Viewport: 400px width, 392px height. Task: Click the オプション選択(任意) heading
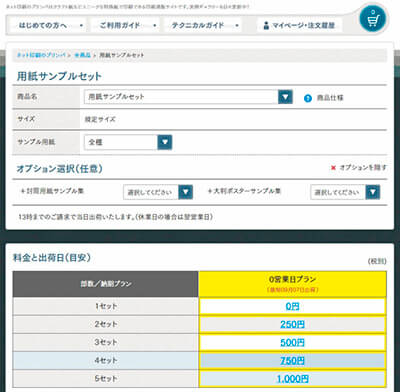(59, 169)
